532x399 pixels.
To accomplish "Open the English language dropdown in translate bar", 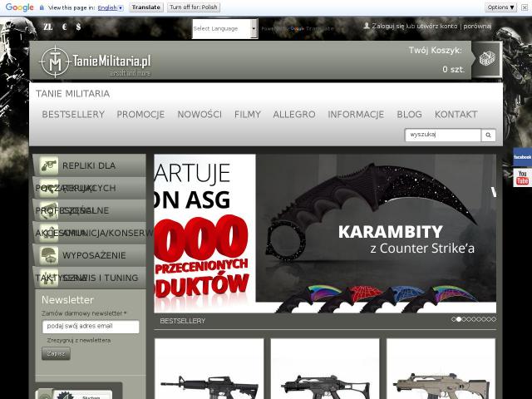I will tap(111, 7).
